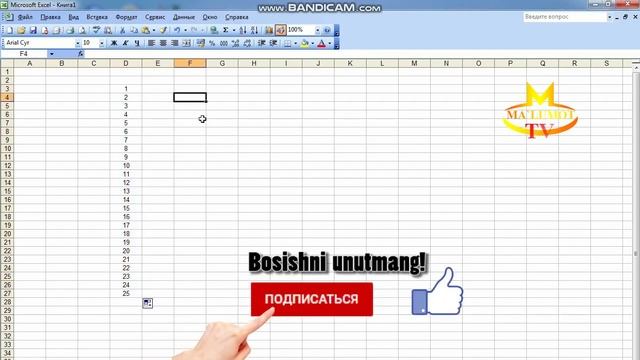This screenshot has width=640, height=360.
Task: Toggle bold Ж formatting
Action: pyautogui.click(x=114, y=43)
